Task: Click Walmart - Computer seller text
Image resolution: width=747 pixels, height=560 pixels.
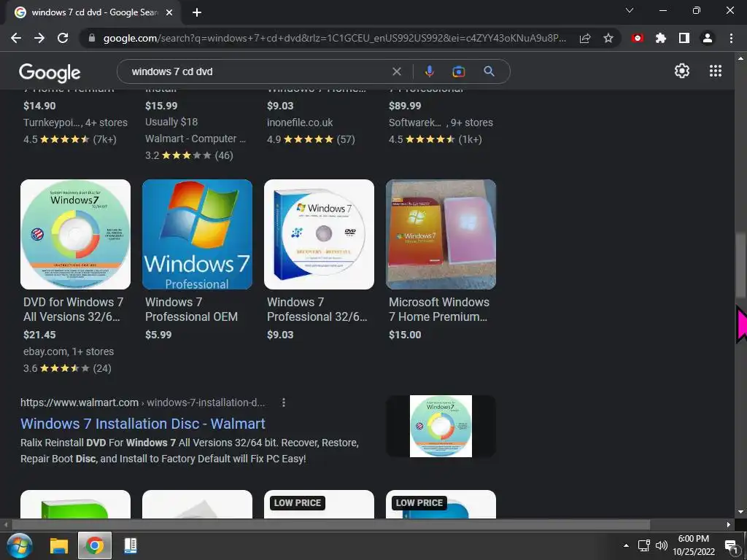Action: click(x=196, y=139)
